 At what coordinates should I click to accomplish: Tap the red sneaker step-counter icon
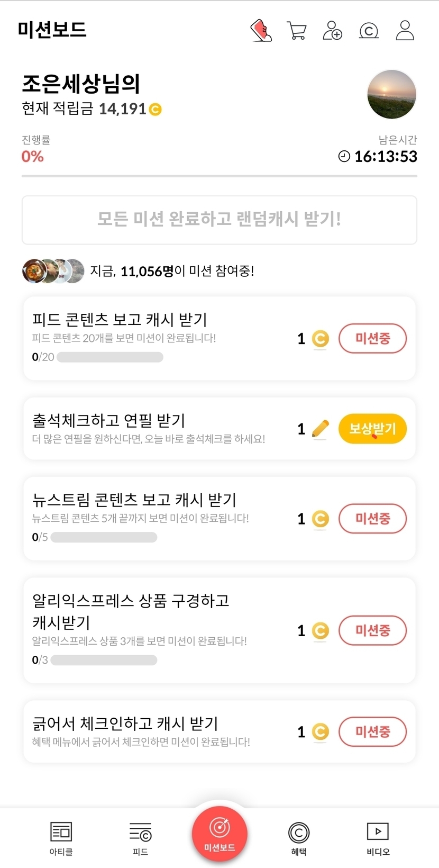pyautogui.click(x=261, y=31)
